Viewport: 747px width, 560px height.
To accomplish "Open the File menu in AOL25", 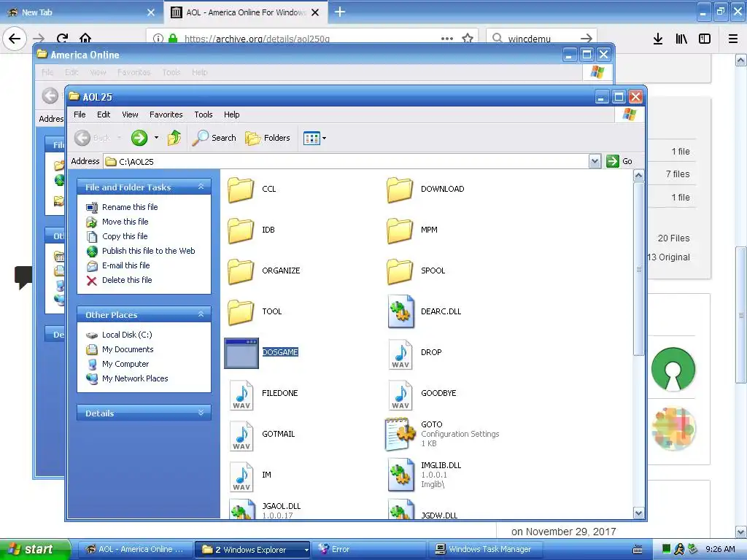I will pos(80,114).
